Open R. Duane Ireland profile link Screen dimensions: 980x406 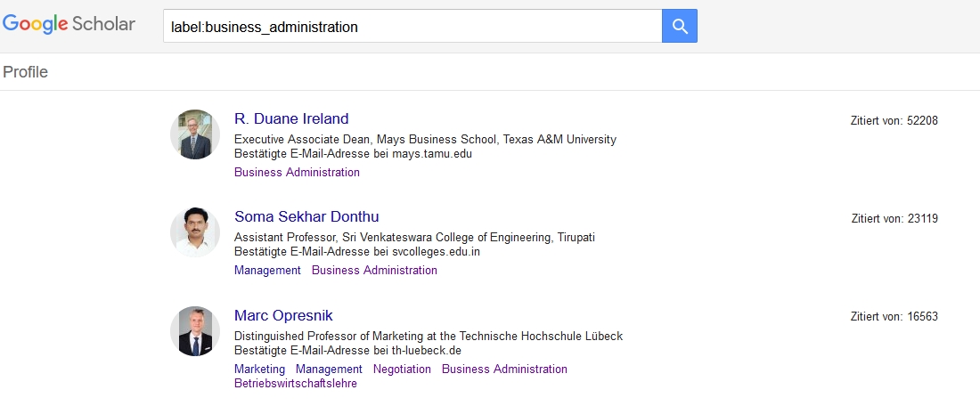tap(291, 118)
